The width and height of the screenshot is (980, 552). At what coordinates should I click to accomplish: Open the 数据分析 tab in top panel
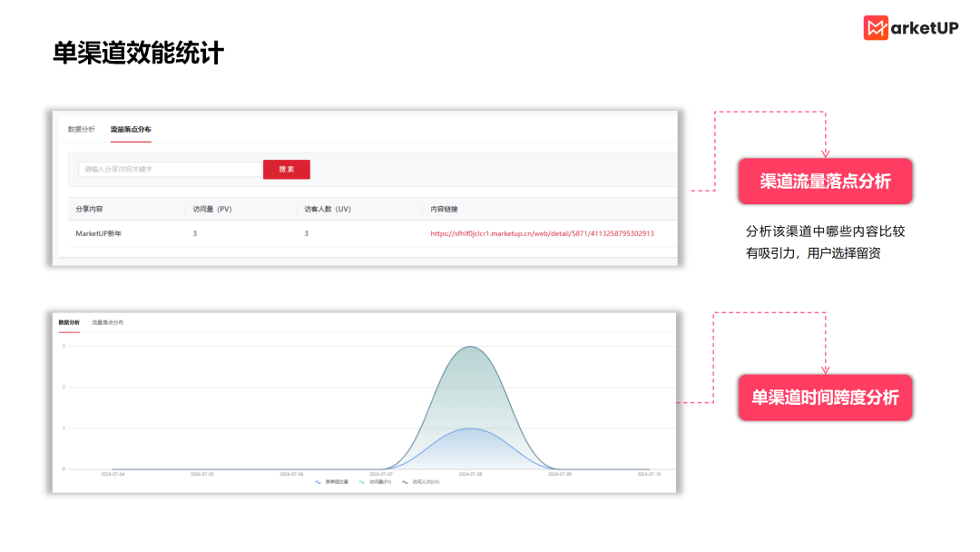pyautogui.click(x=82, y=130)
